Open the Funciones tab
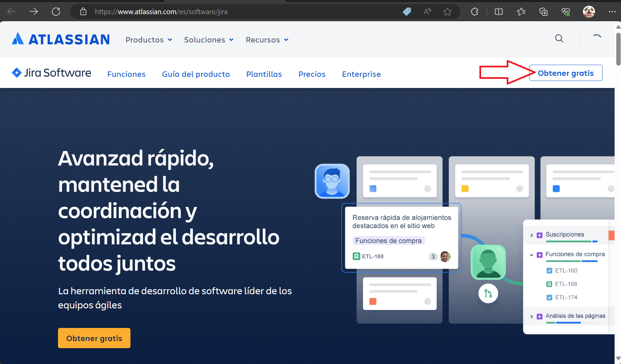 click(126, 74)
